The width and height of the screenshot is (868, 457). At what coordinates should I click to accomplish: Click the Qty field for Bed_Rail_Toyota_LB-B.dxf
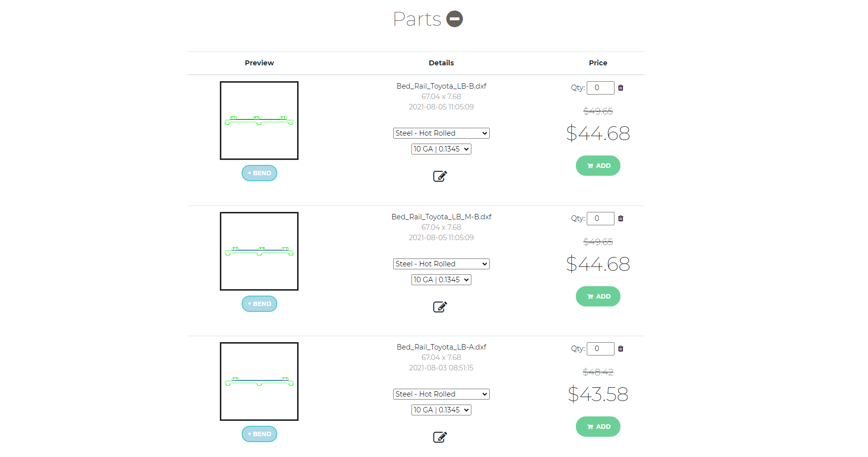[600, 88]
